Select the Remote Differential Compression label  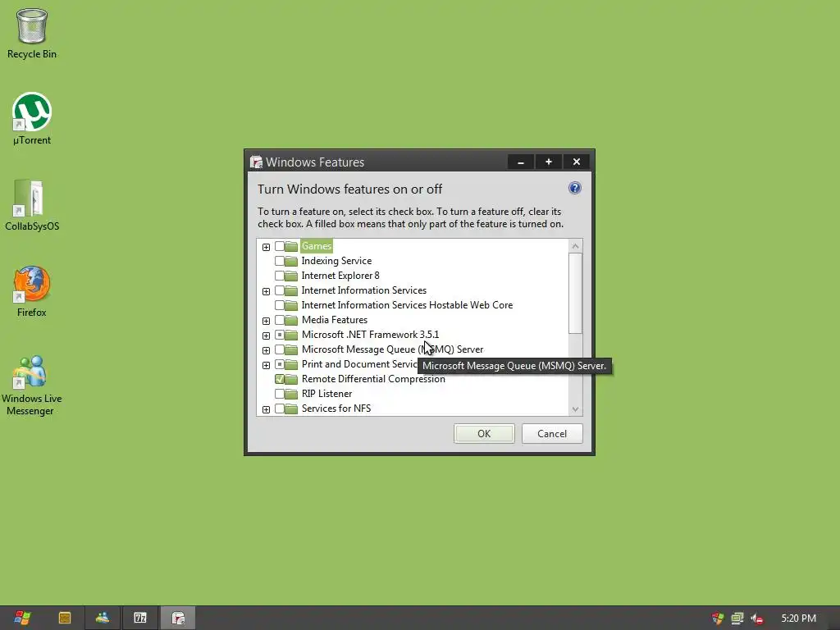click(373, 379)
